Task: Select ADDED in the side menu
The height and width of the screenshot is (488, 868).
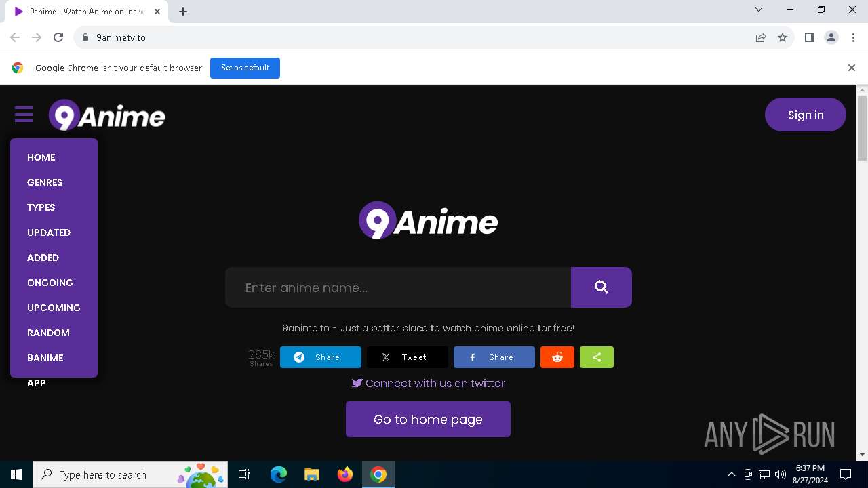Action: pos(43,258)
